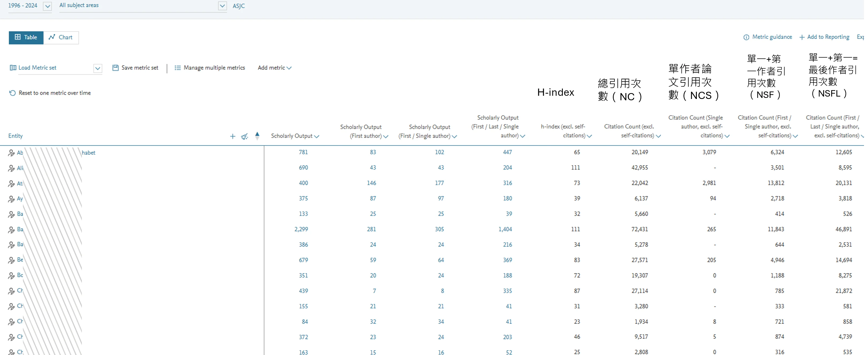
Task: Open the 2,299 Scholarly Output value
Action: [301, 229]
